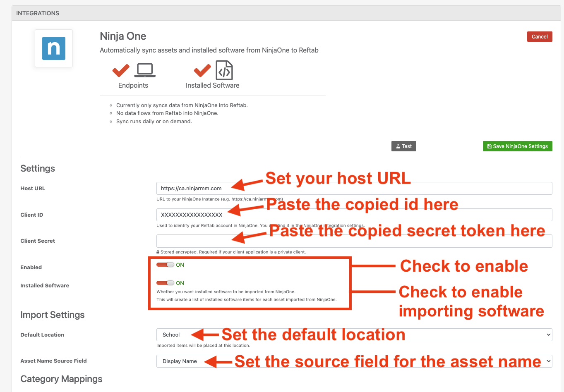564x392 pixels.
Task: Click the Endpoints laptop icon
Action: coord(145,70)
